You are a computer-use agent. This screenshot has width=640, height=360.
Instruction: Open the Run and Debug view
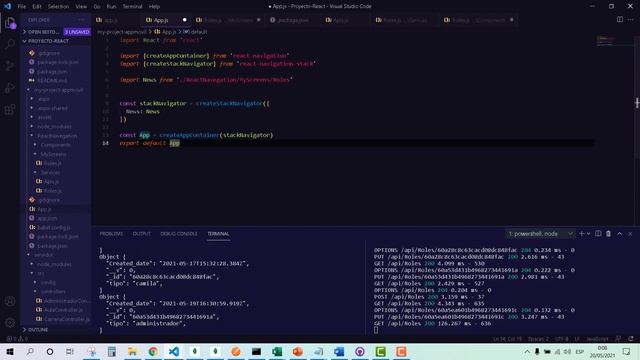coord(10,87)
